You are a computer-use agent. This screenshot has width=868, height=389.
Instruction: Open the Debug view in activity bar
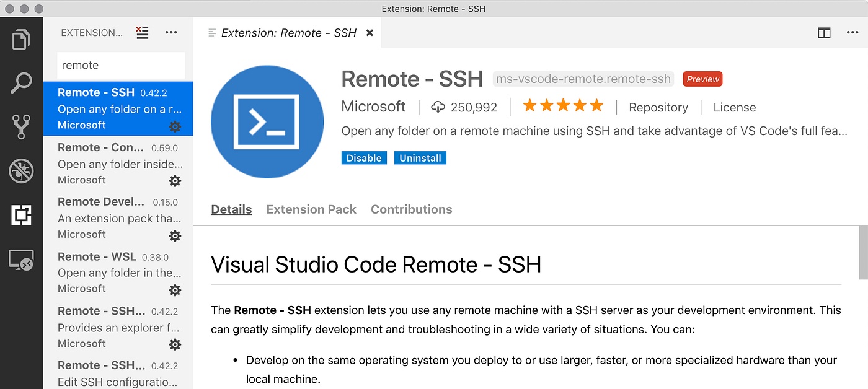21,171
